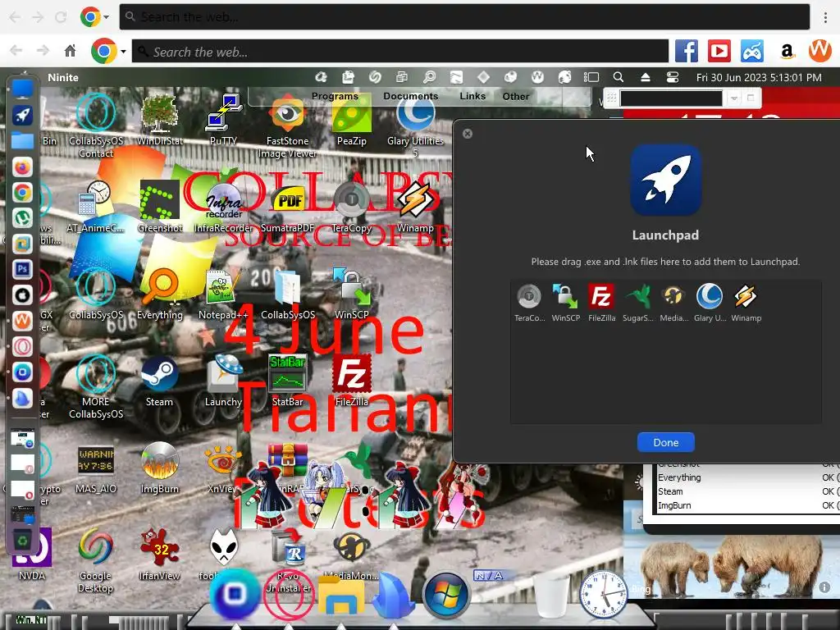Click the Facebook shortcut in the browser toolbar
This screenshot has width=840, height=630.
coord(687,52)
